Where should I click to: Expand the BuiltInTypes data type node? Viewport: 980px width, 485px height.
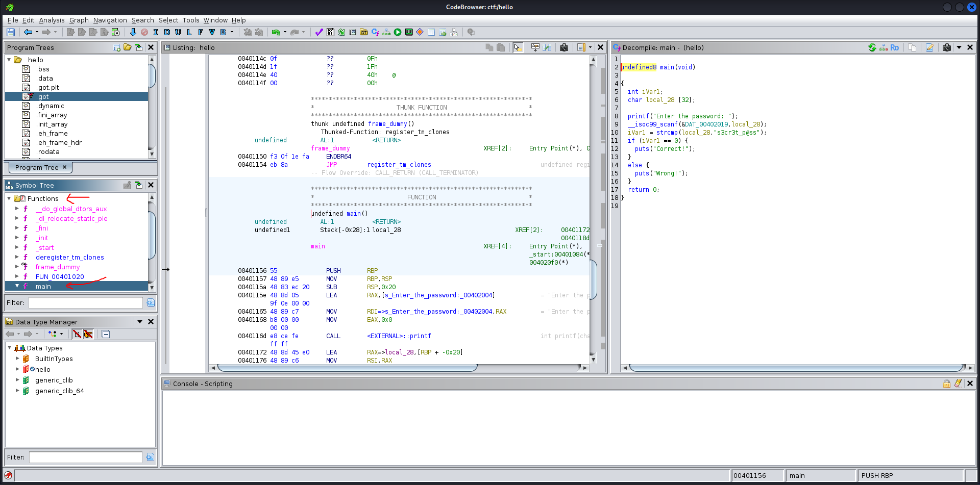tap(17, 359)
